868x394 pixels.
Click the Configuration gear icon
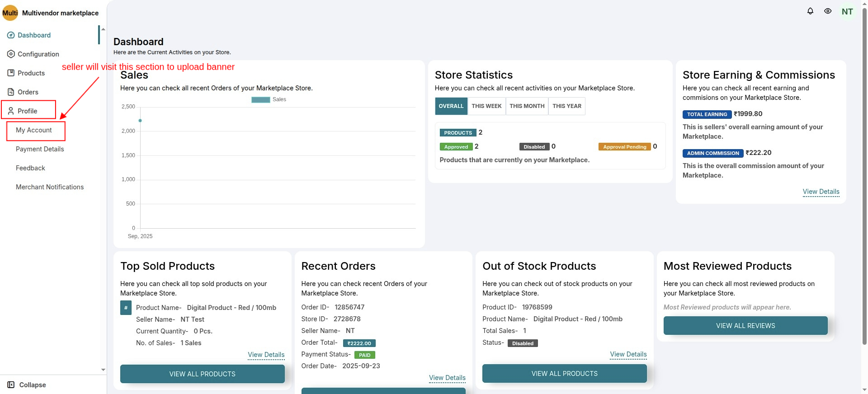11,54
